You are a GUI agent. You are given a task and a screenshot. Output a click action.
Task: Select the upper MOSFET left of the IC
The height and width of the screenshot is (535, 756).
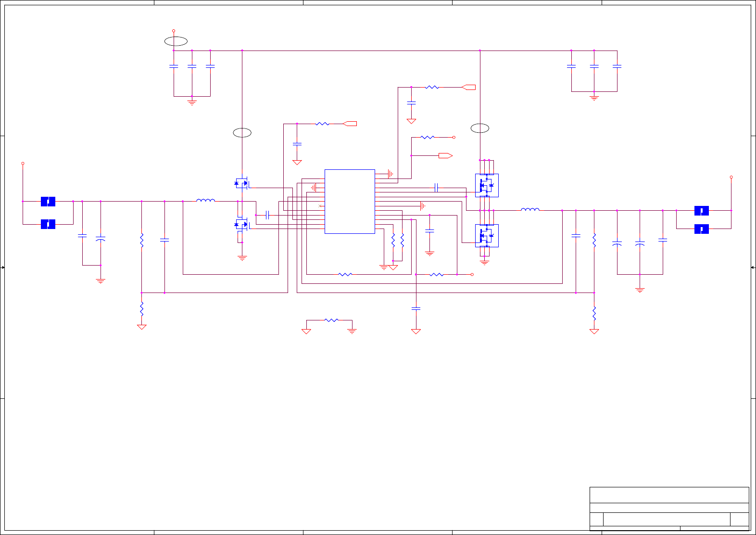point(241,183)
